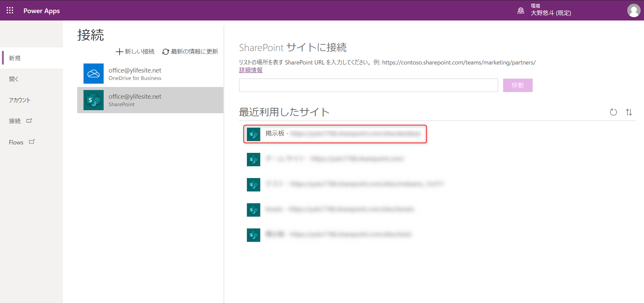Click the external-link icon next to Flows

click(x=32, y=142)
